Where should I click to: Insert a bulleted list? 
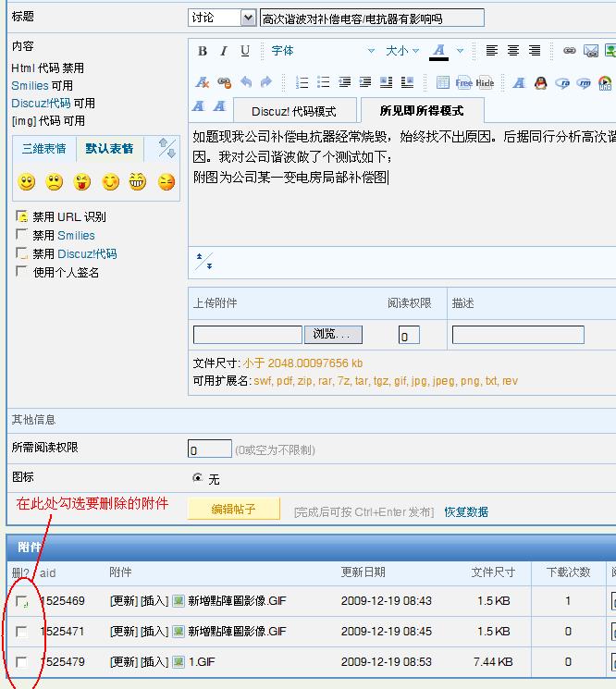point(323,82)
